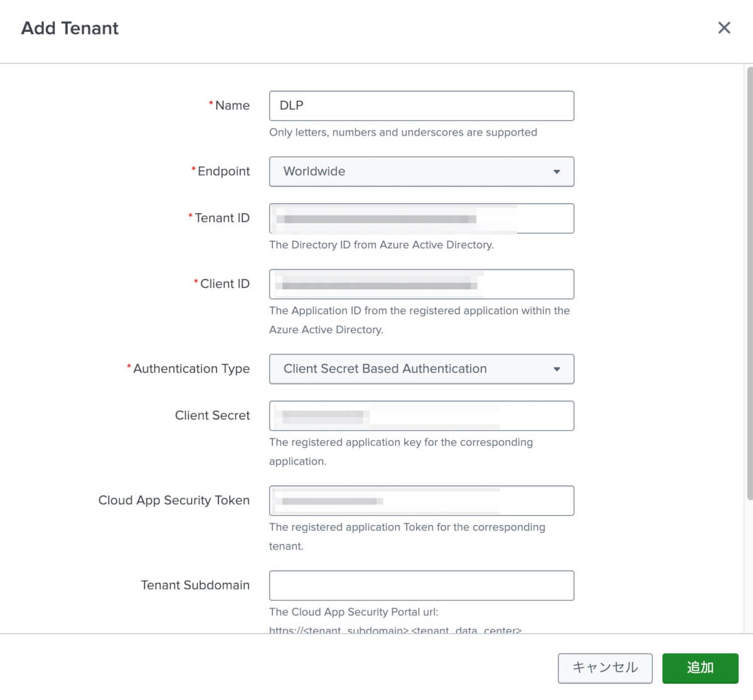The height and width of the screenshot is (700, 753).
Task: Click the Cloud App Security Token label
Action: [174, 500]
